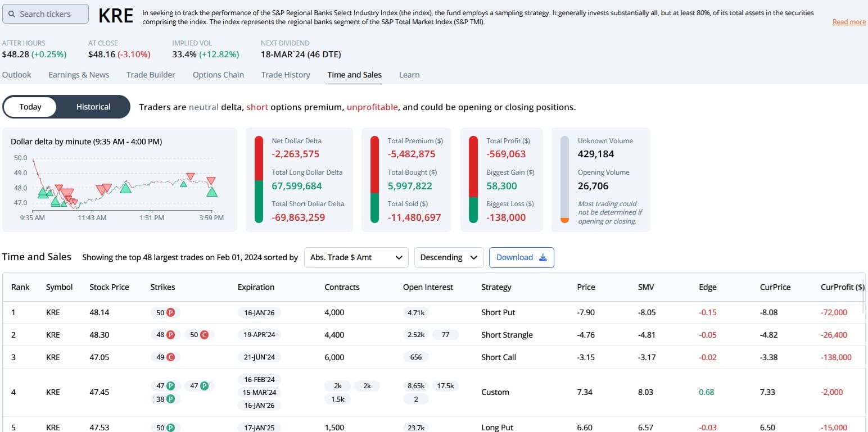
Task: Click the Net Dollar Delta red-green bar
Action: click(259, 179)
